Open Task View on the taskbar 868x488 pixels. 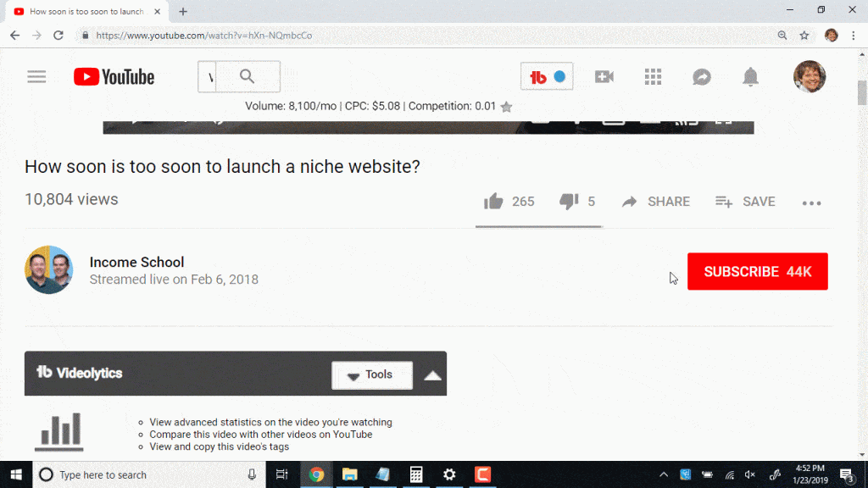click(281, 474)
